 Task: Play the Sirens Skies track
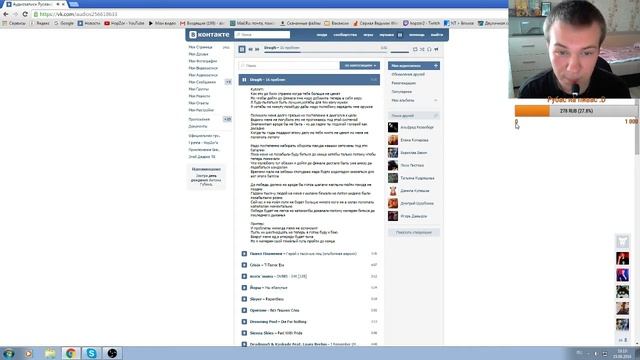[x=244, y=333]
